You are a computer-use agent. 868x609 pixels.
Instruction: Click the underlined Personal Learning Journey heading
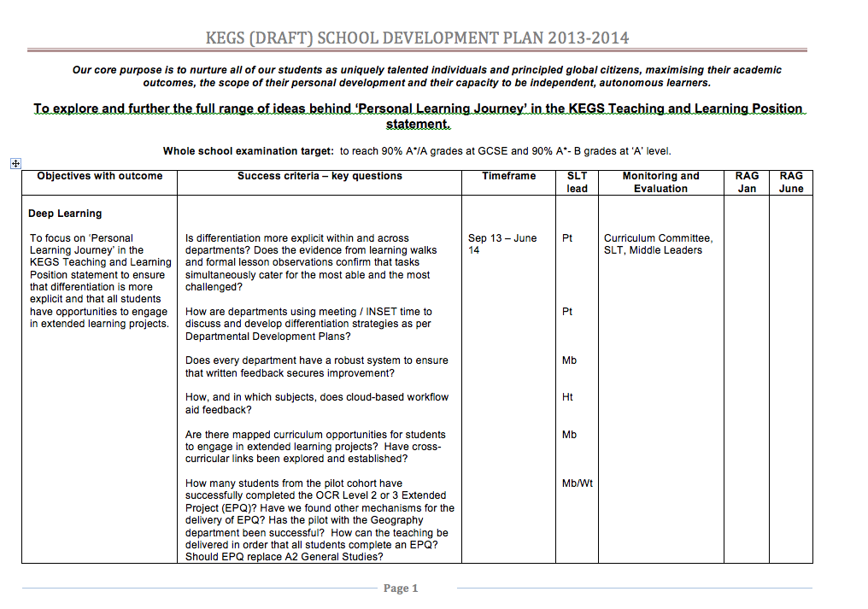pos(418,116)
